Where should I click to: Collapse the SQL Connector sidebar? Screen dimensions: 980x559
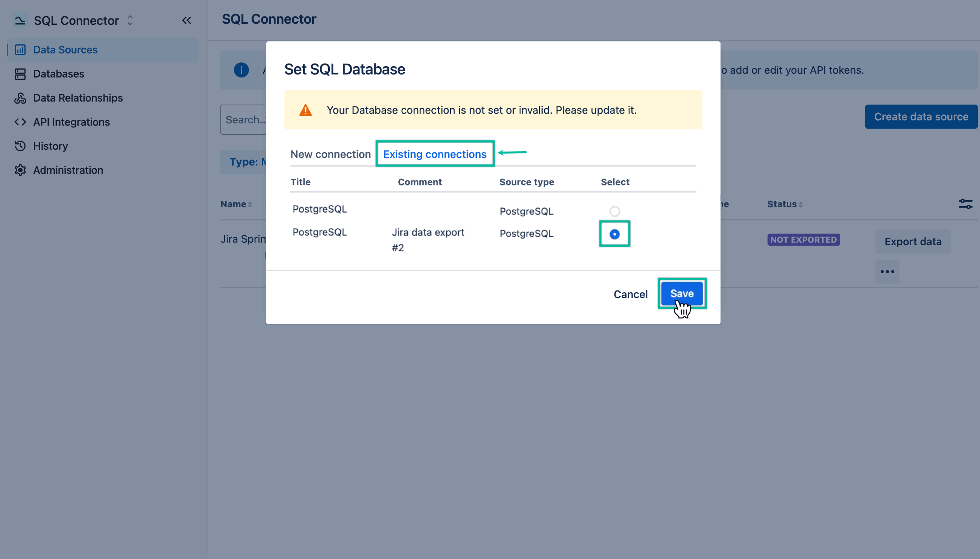(x=187, y=20)
